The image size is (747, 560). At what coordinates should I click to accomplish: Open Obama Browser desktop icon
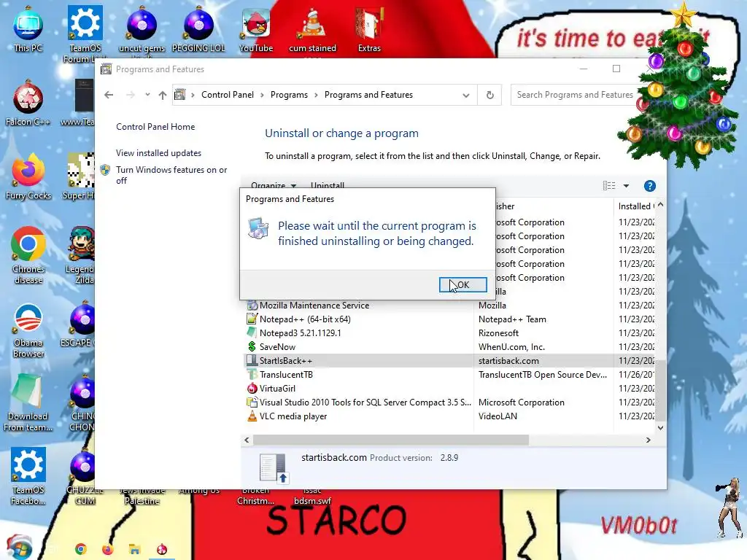[28, 330]
